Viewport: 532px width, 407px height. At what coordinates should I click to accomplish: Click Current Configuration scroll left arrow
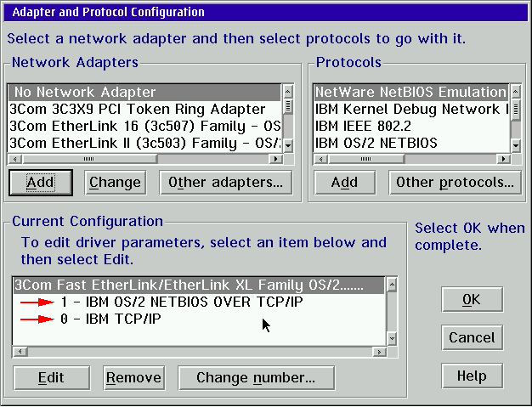20,352
